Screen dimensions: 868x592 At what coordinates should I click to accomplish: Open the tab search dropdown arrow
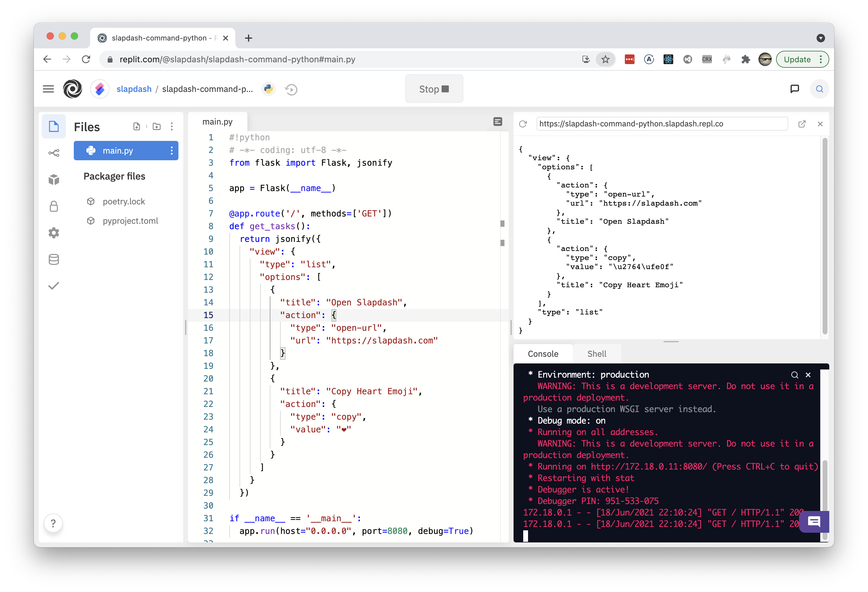tap(820, 38)
